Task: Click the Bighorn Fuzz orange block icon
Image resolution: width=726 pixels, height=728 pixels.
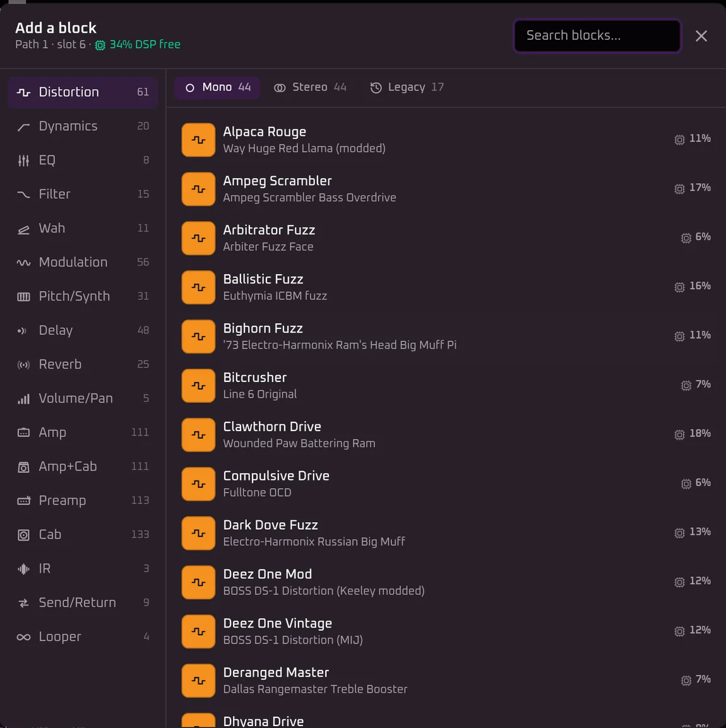Action: tap(198, 337)
